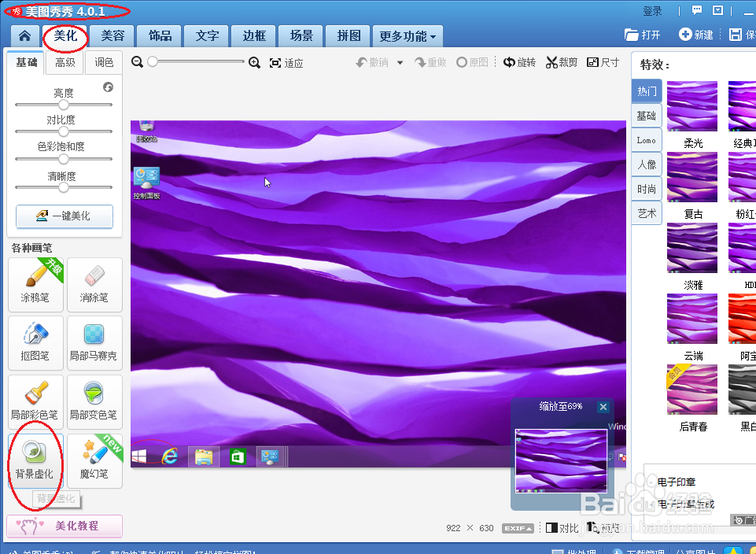The image size is (756, 554).
Task: Apply the 云端 effect thumbnail
Action: click(691, 319)
